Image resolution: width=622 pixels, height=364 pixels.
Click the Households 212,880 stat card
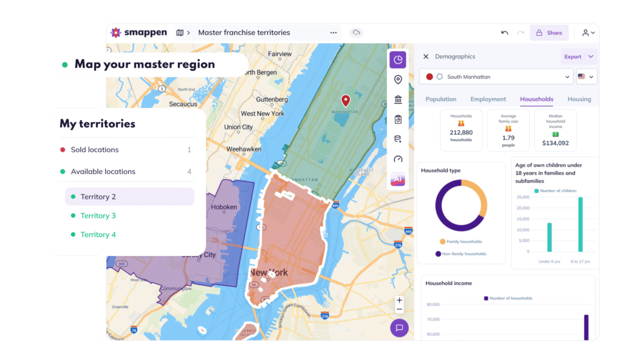[x=461, y=130]
